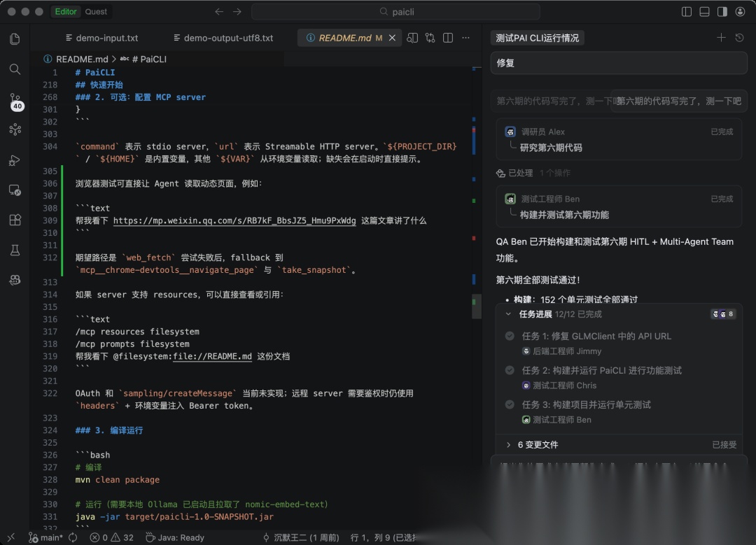Screen dimensions: 756x545
Task: Click the 修复 message box
Action: [619, 63]
